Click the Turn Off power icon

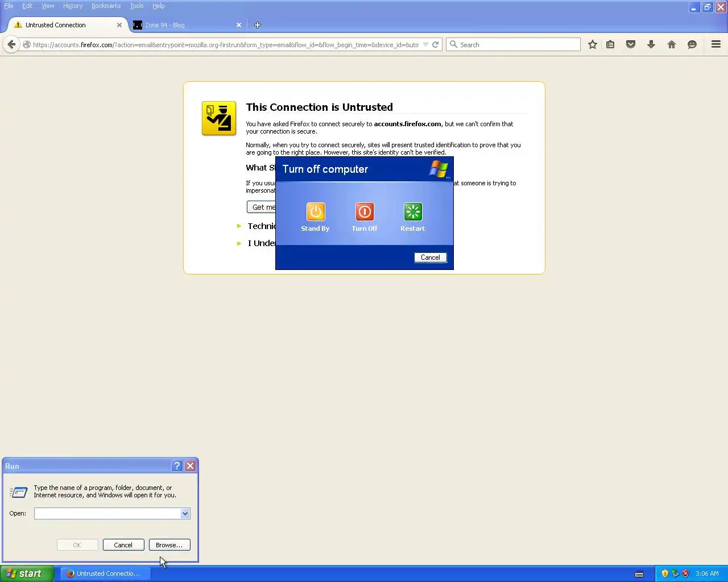tap(365, 211)
